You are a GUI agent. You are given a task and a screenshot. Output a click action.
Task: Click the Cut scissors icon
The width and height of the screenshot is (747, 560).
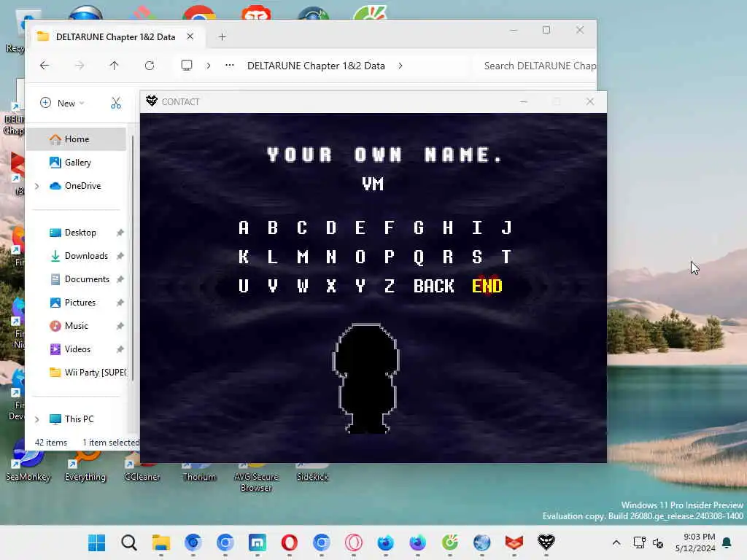coord(116,103)
